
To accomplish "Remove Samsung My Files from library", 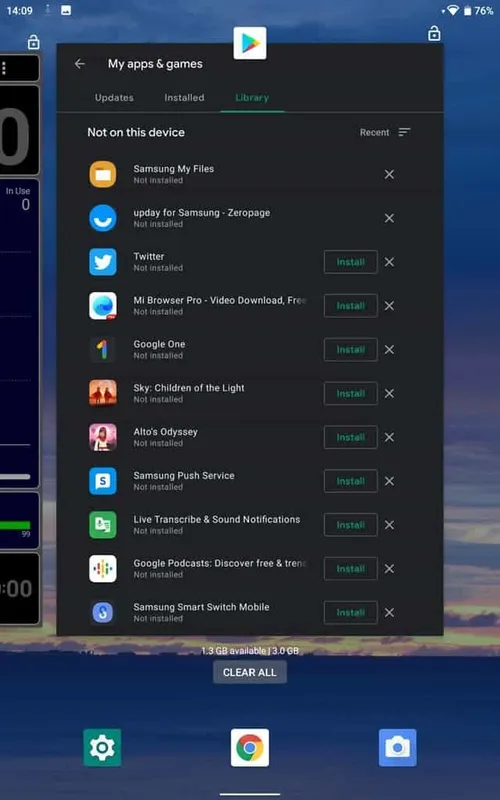I will pyautogui.click(x=389, y=174).
